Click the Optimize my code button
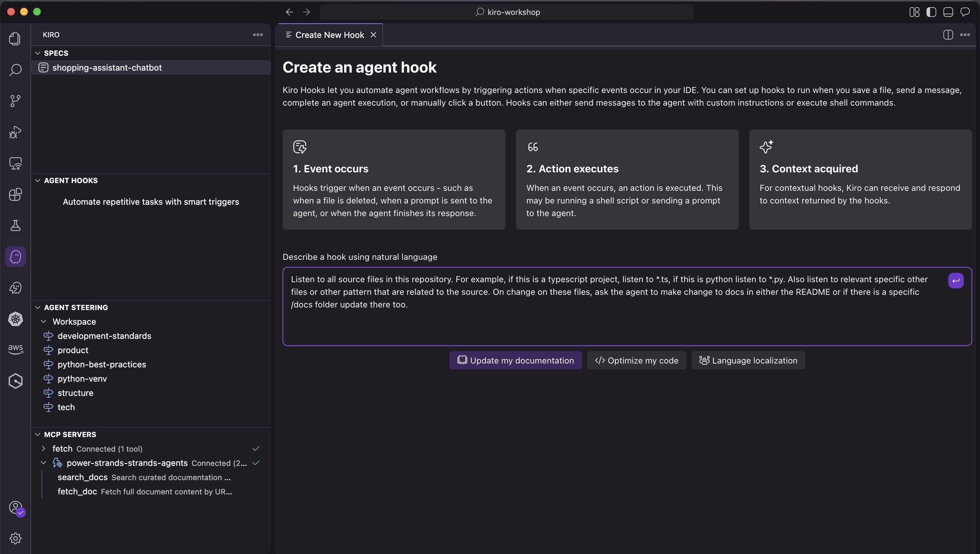 636,360
